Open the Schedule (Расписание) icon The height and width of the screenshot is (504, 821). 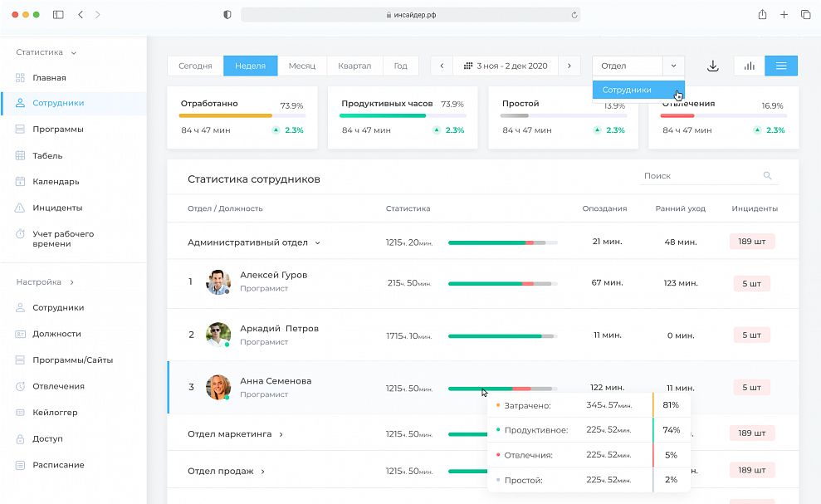click(20, 465)
